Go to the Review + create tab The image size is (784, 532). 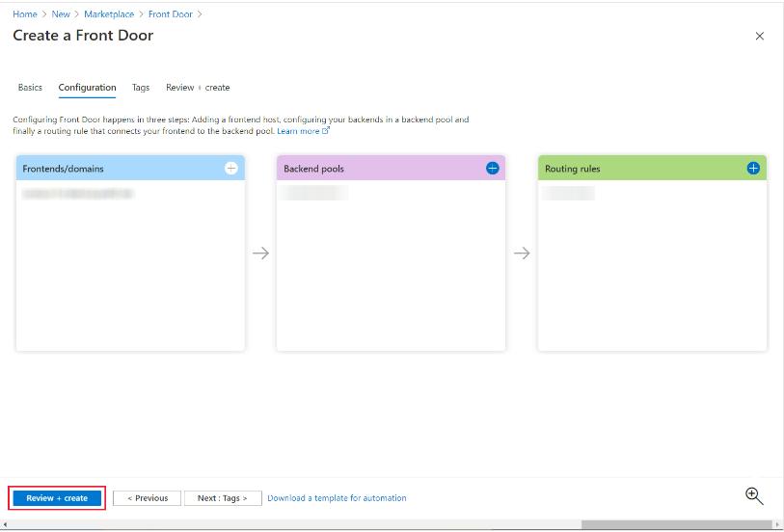198,88
